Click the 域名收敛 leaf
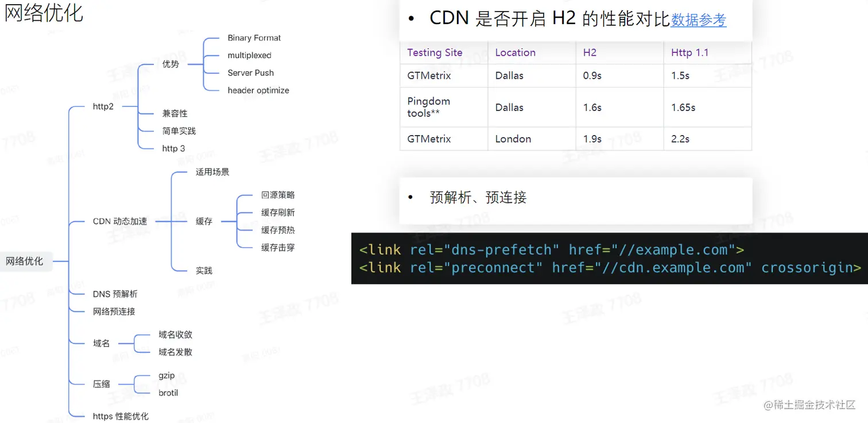 coord(176,334)
